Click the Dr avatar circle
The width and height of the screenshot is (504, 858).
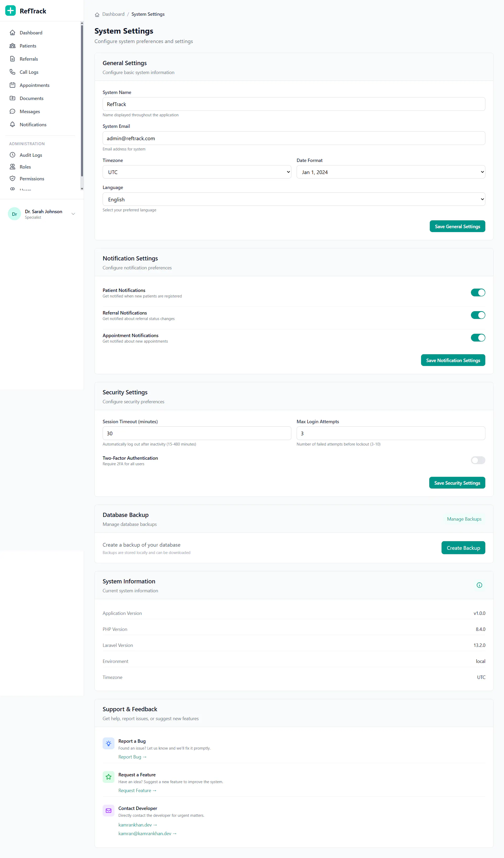pyautogui.click(x=14, y=214)
